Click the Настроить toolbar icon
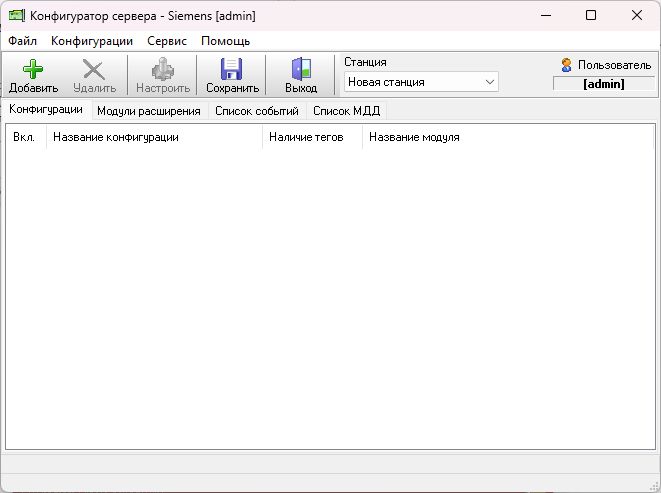661x493 pixels. coord(163,69)
